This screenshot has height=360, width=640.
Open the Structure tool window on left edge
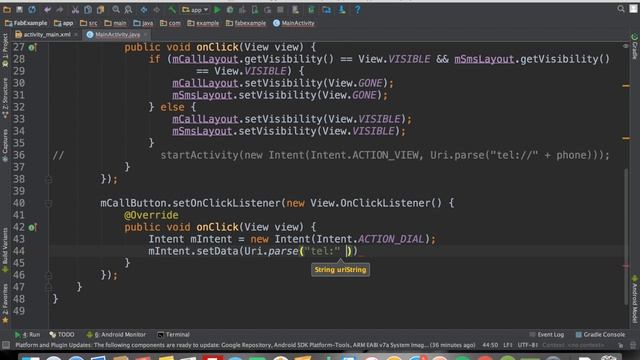coord(5,99)
